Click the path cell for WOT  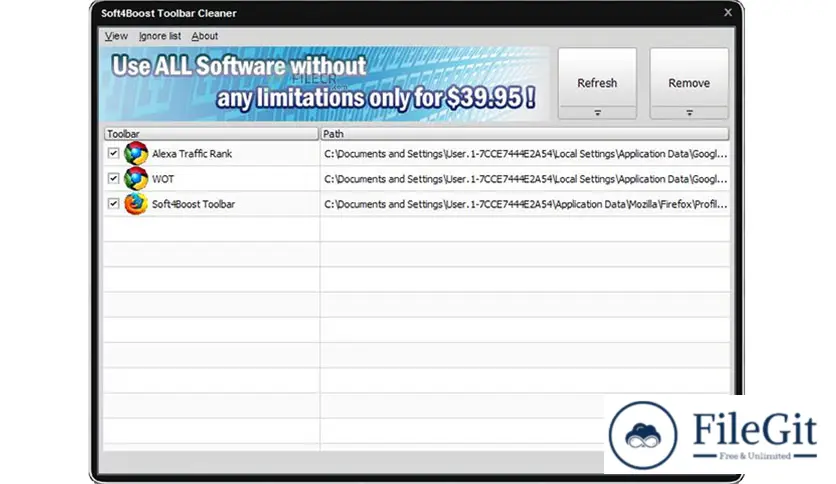pyautogui.click(x=525, y=179)
